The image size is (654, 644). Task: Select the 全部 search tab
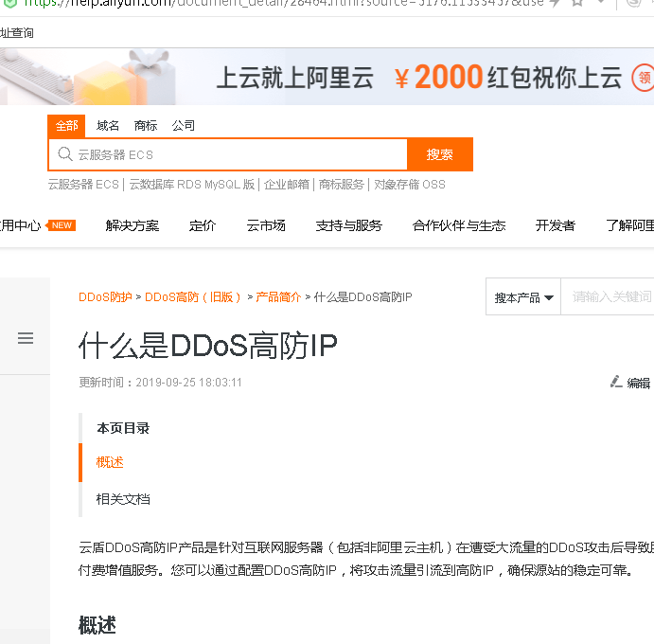click(x=66, y=126)
